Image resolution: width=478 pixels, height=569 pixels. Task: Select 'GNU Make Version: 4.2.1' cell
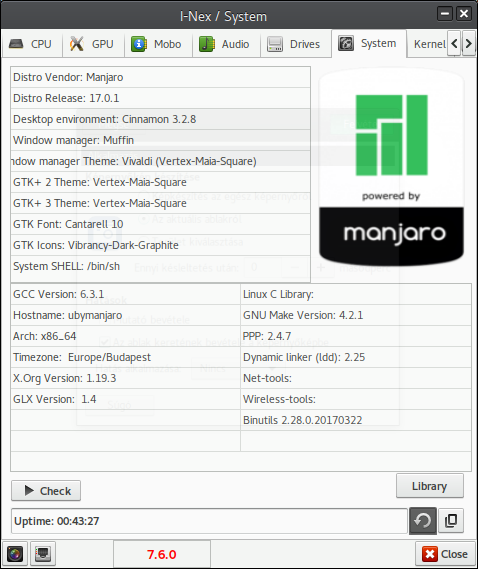click(x=356, y=315)
